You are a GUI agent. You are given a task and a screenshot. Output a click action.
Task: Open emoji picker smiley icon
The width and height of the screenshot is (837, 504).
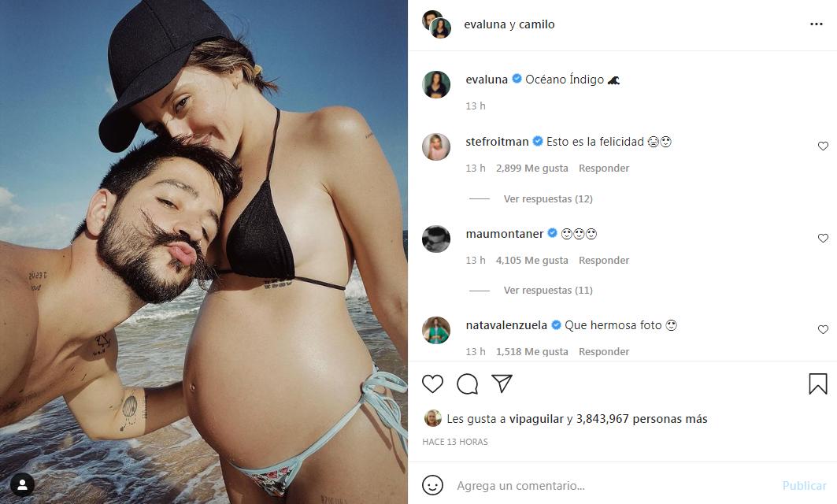tap(431, 485)
